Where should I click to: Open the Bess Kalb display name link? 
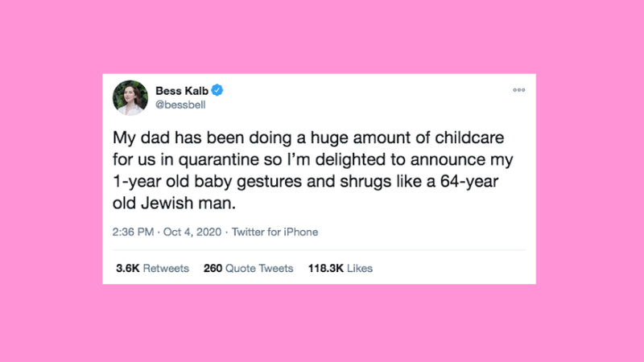point(182,90)
